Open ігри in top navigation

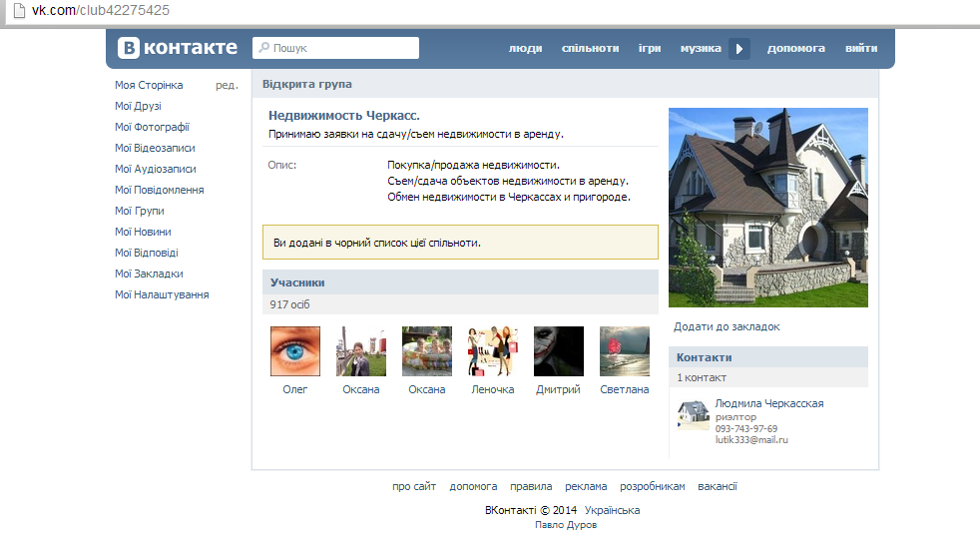pos(650,48)
